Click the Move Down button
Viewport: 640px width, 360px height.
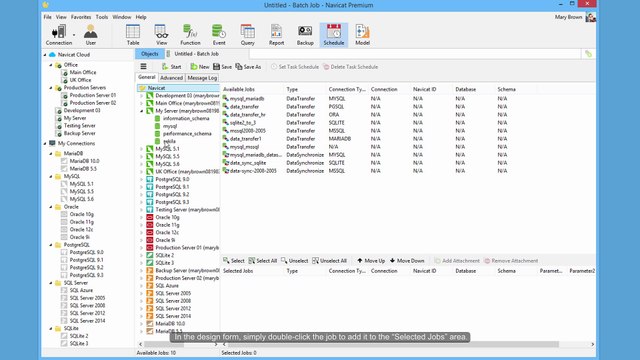tap(407, 260)
